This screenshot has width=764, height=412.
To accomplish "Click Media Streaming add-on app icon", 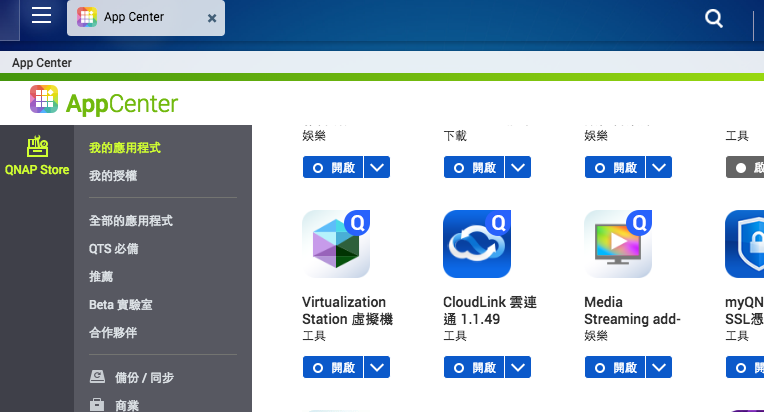I will 618,244.
